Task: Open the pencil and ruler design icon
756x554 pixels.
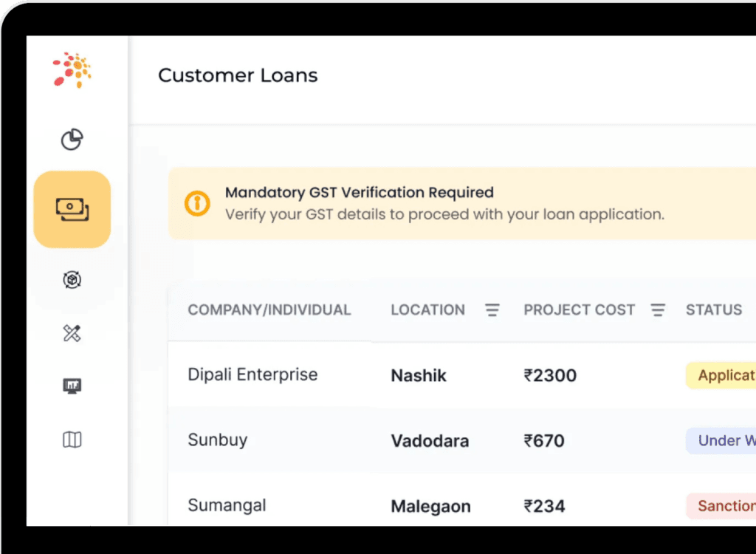Action: 72,334
